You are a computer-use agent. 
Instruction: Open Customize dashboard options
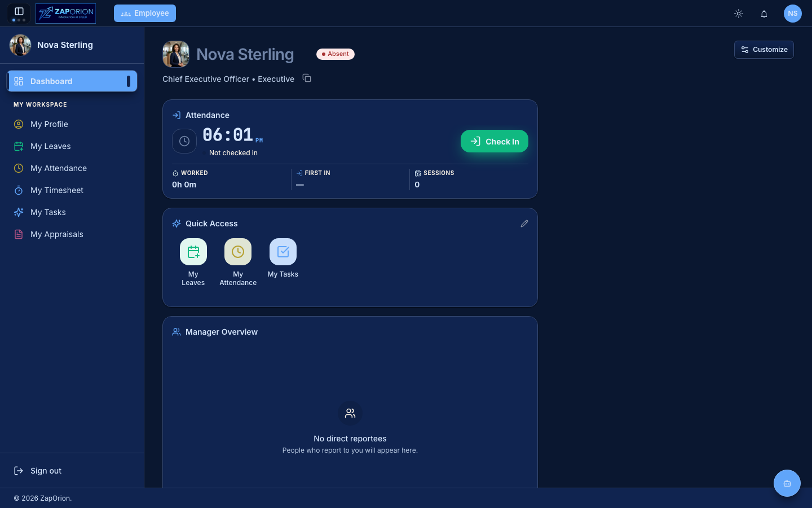click(x=764, y=50)
